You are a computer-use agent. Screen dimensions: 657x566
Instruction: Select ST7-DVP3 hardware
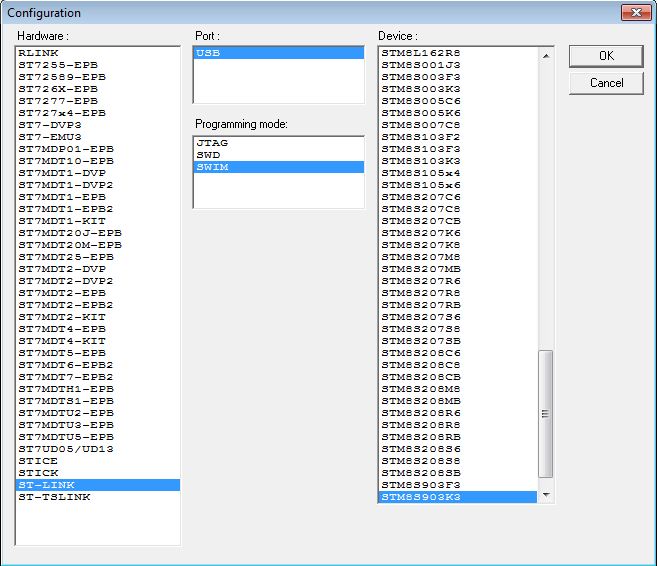coord(50,125)
